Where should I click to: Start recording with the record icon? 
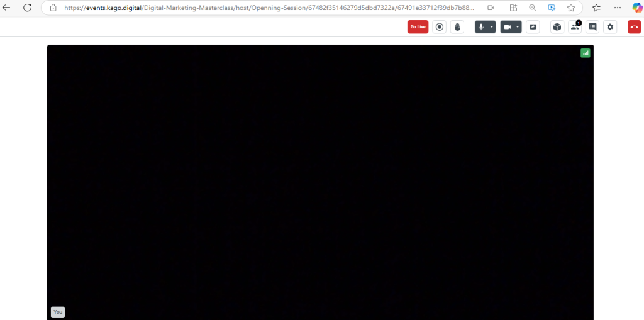[440, 27]
